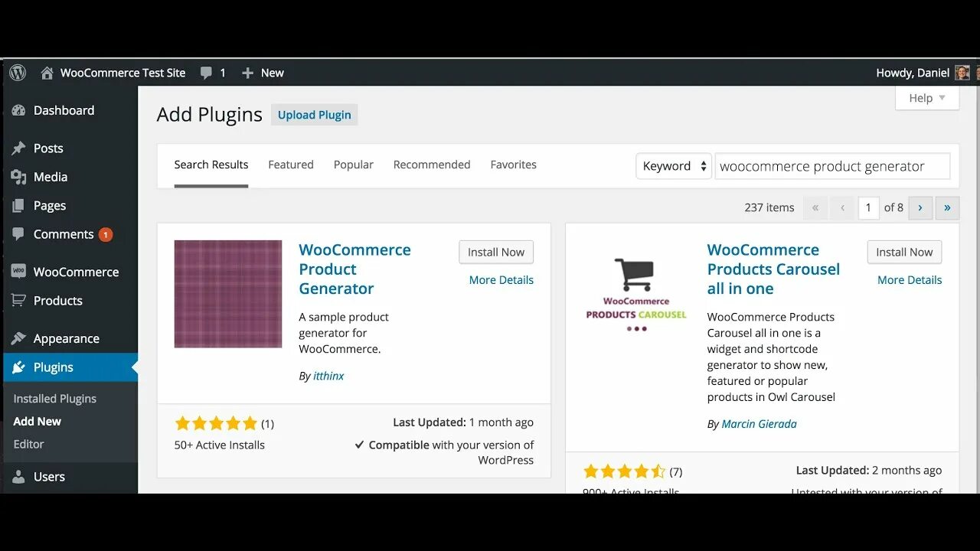Open WooCommerce Products Carousel all in one title
This screenshot has height=551, width=980.
773,269
